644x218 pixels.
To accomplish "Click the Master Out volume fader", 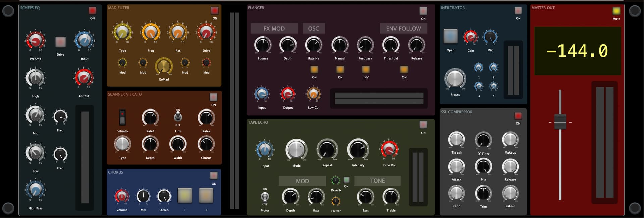I will [560, 122].
